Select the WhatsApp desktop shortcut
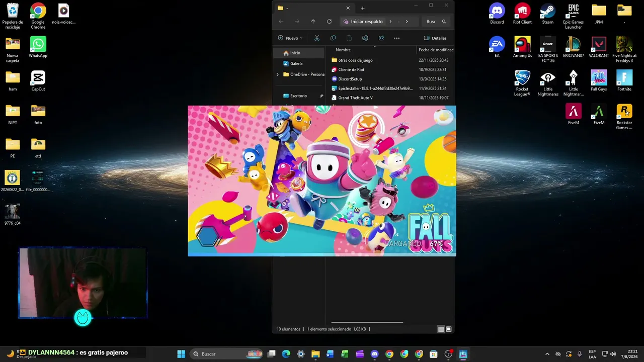This screenshot has height=362, width=644. 38,47
